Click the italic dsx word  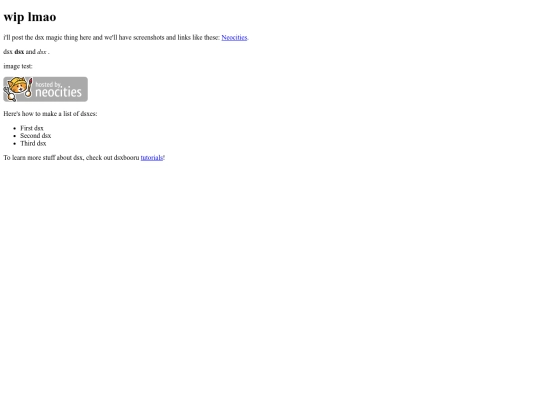tap(42, 52)
